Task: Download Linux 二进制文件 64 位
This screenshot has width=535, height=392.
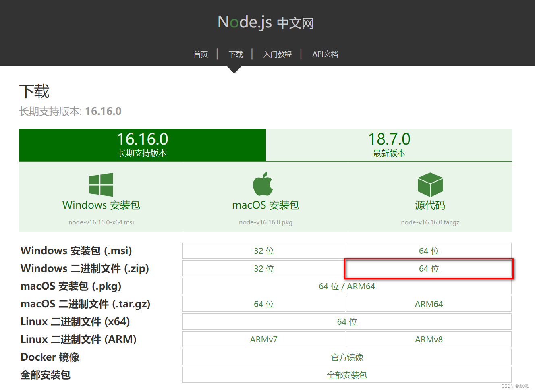Action: (347, 321)
